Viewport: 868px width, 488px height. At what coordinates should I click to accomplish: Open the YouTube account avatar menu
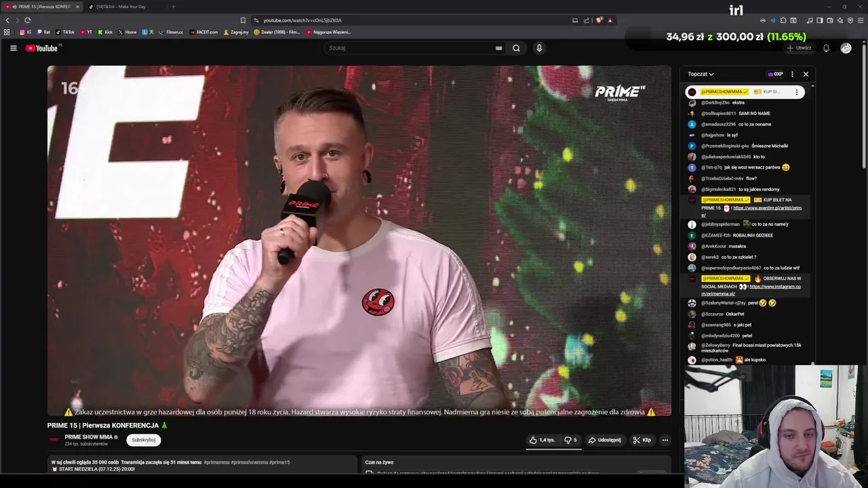click(x=846, y=48)
